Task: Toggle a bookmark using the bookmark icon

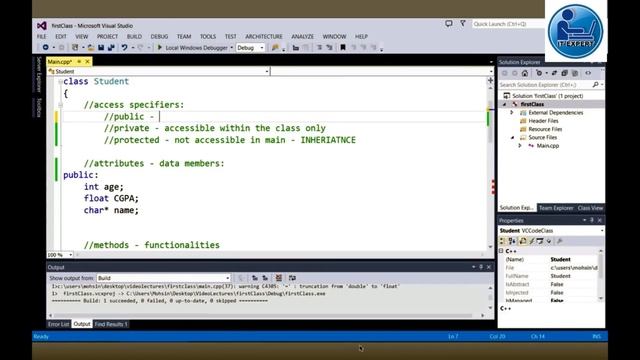Action: point(343,48)
